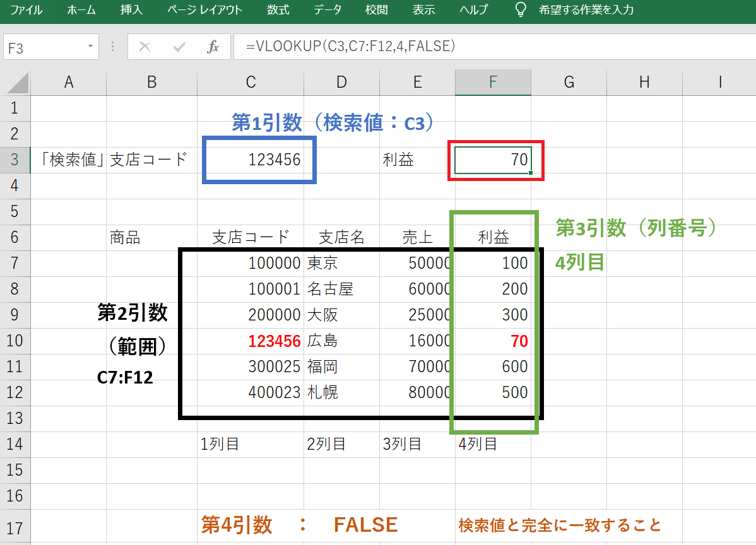Click the 1列目 cell in row 14
This screenshot has width=756, height=545.
(251, 444)
